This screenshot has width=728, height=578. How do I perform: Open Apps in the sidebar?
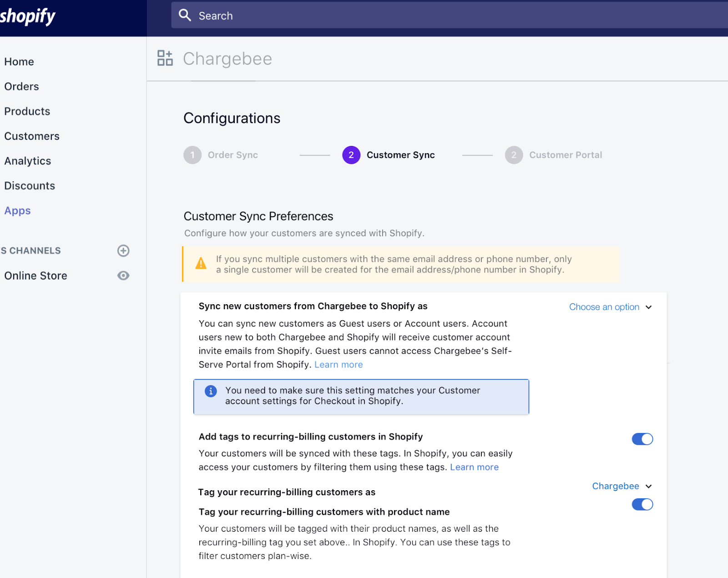(x=18, y=211)
